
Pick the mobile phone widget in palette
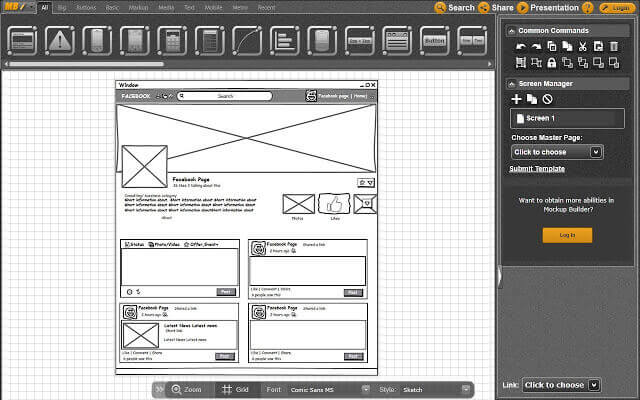(x=97, y=41)
